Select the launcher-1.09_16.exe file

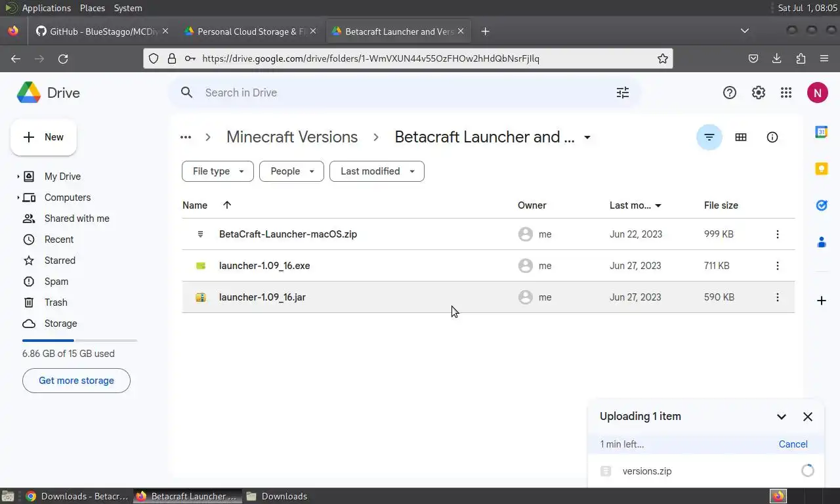pos(488,266)
